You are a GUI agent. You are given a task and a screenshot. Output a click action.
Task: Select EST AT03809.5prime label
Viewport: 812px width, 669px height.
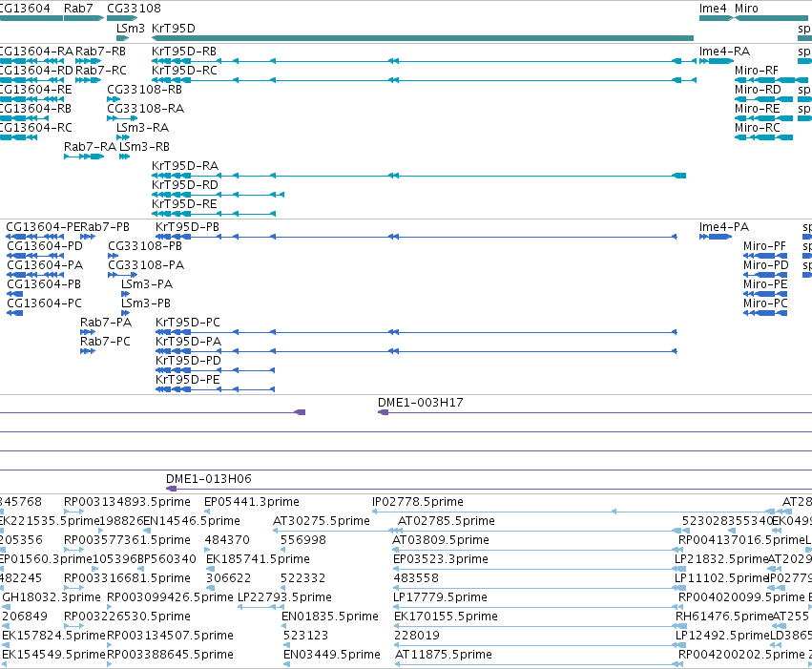pos(441,540)
